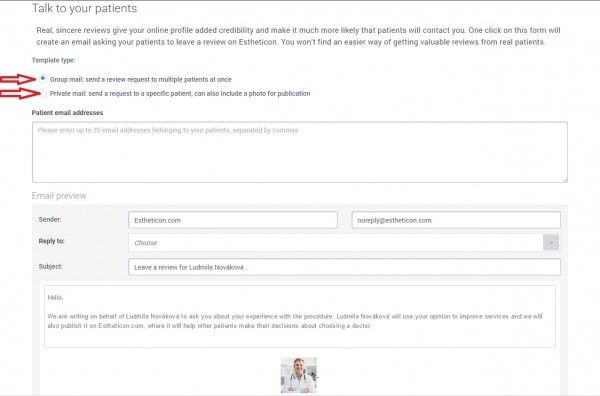
Task: Click the doctor profile photo thumbnail
Action: click(x=298, y=375)
